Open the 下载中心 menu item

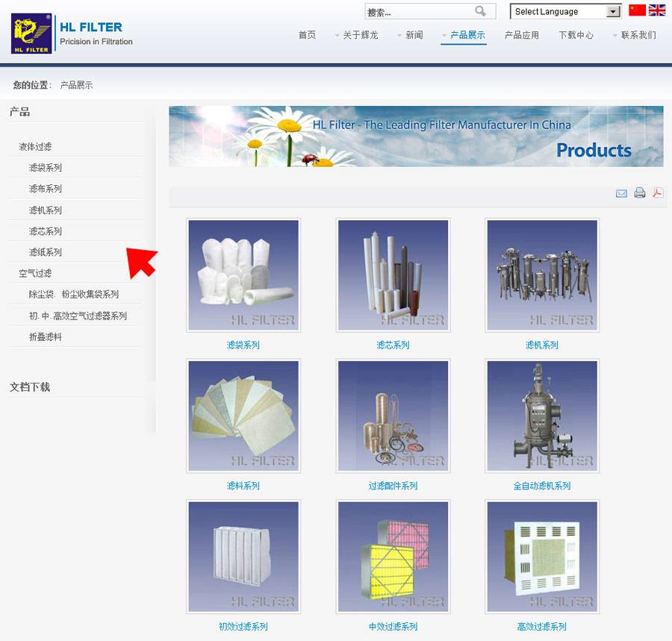click(576, 35)
